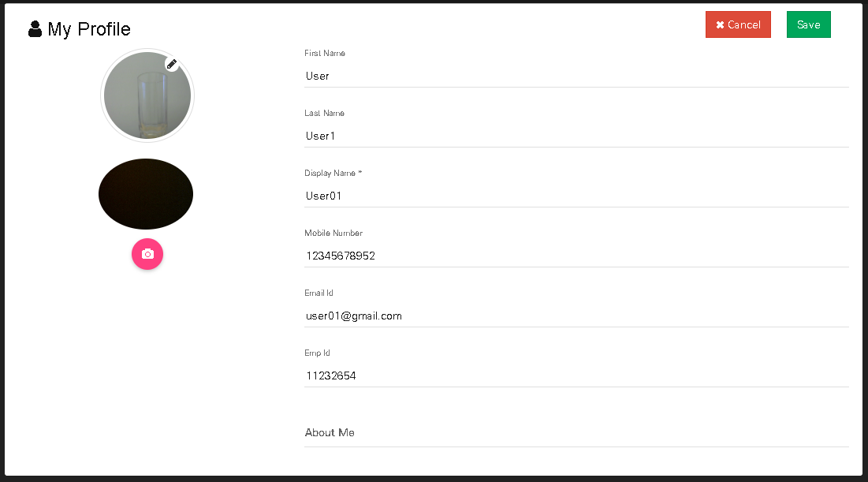Image resolution: width=868 pixels, height=482 pixels.
Task: Click the Last Name field containing User1
Action: pos(576,136)
